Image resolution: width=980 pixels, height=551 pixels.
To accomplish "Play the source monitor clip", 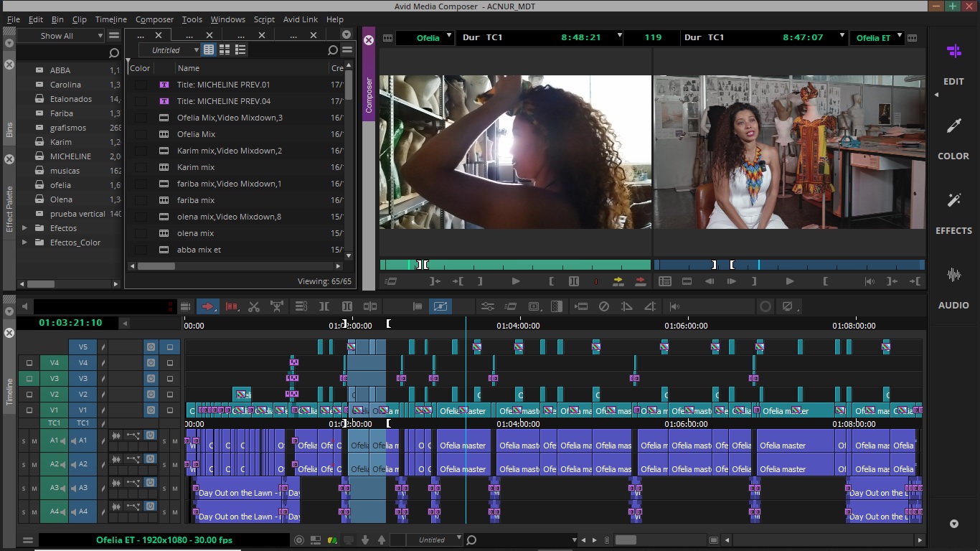I will (x=515, y=281).
